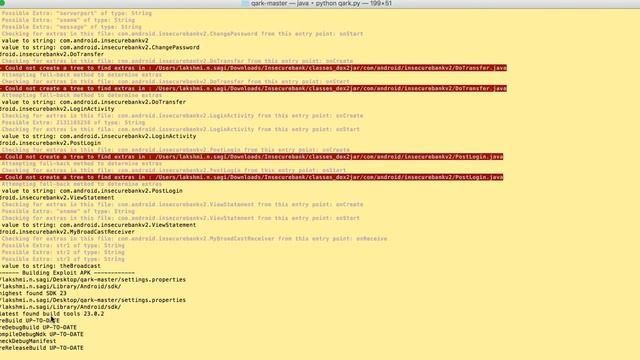Click the faded 'Possible Extra: str1' line

63,245
